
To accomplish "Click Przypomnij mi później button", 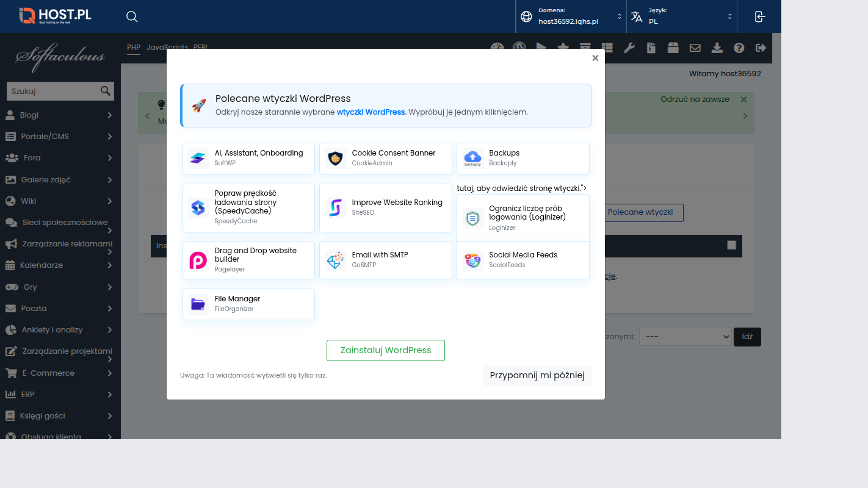I will coord(537,375).
